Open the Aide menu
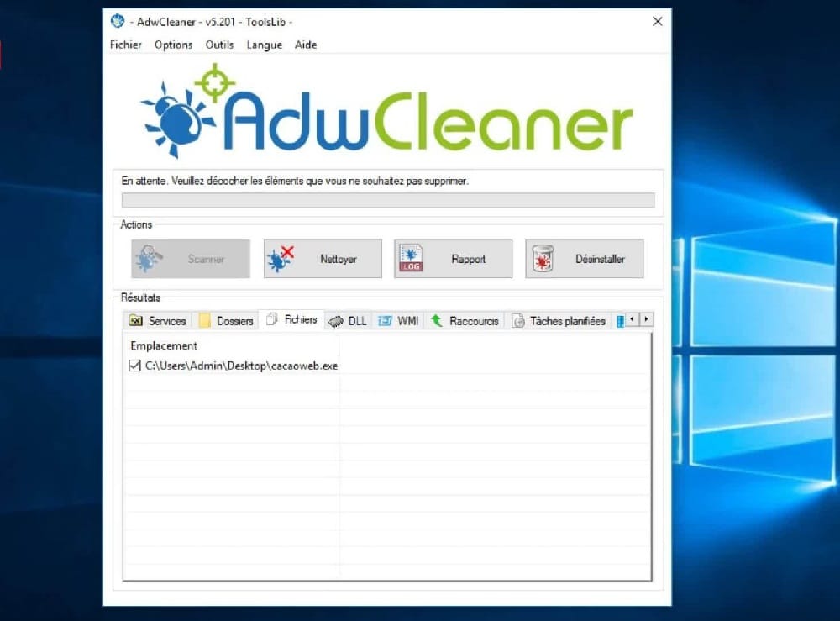This screenshot has width=840, height=621. pyautogui.click(x=306, y=45)
